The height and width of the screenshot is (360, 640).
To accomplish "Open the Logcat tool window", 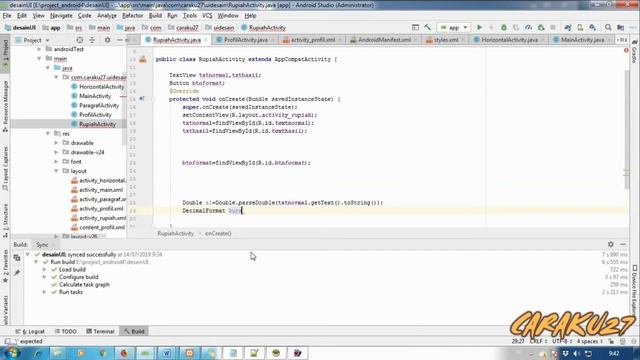I will [30, 331].
